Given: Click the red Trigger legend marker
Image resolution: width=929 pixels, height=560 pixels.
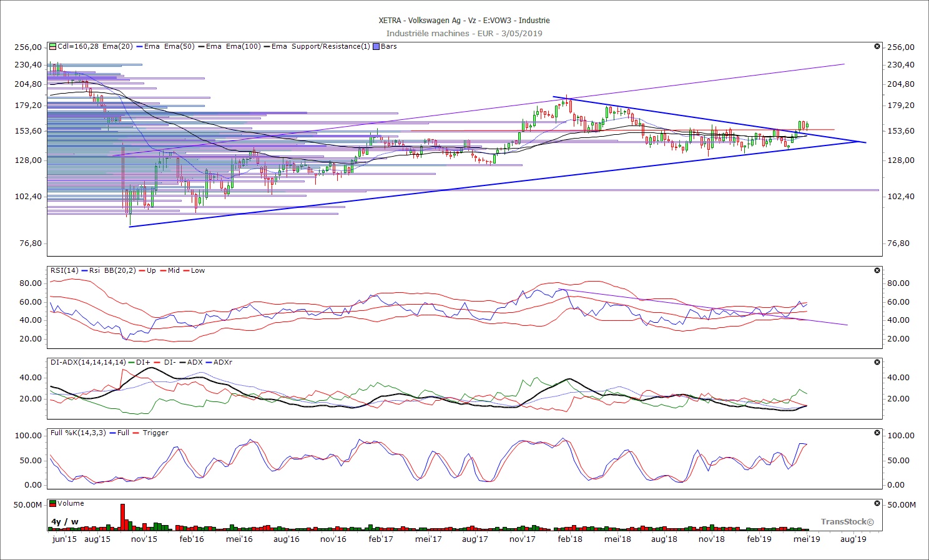Looking at the screenshot, I should coord(137,433).
